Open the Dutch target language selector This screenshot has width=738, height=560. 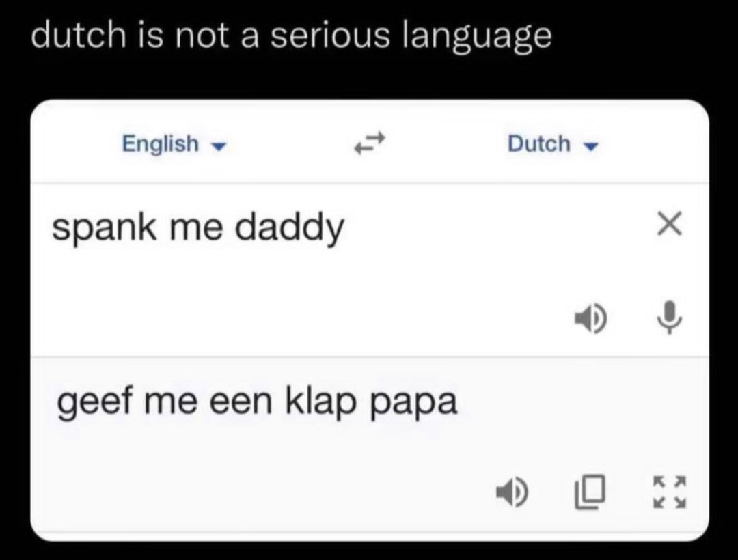(539, 143)
